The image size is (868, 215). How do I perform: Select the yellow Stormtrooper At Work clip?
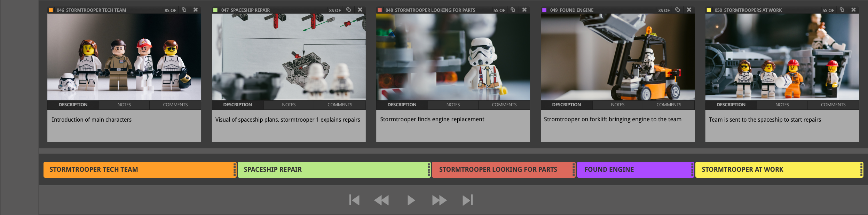click(779, 170)
